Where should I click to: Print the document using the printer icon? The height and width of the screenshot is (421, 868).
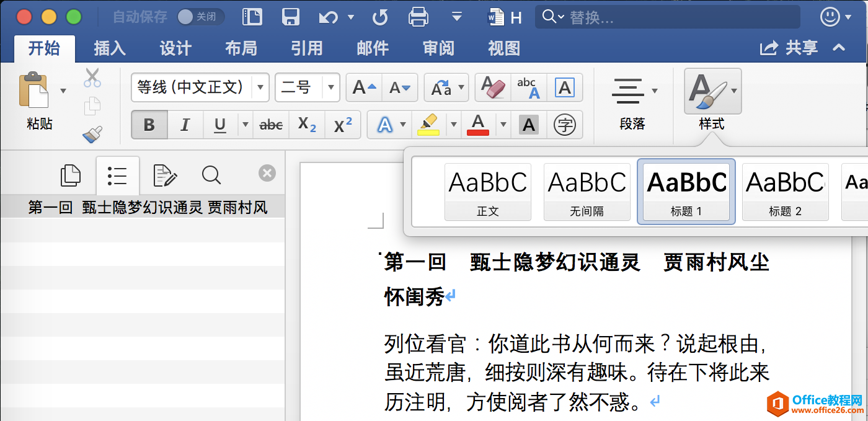tap(419, 17)
